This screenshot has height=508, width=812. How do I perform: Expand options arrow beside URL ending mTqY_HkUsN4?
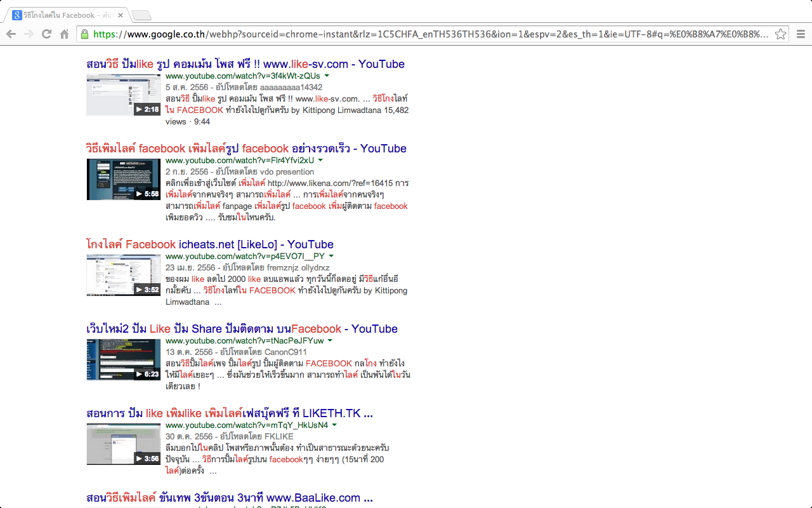click(x=334, y=425)
